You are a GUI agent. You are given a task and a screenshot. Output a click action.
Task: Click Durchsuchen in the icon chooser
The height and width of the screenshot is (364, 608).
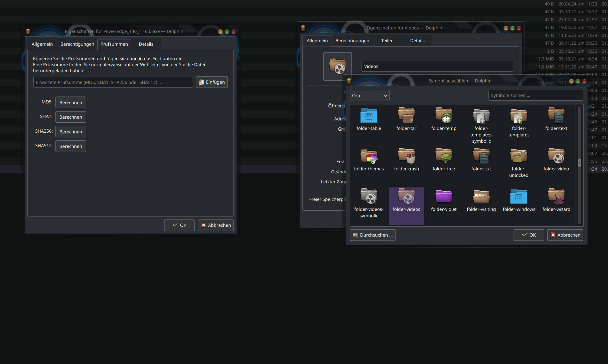tap(372, 235)
